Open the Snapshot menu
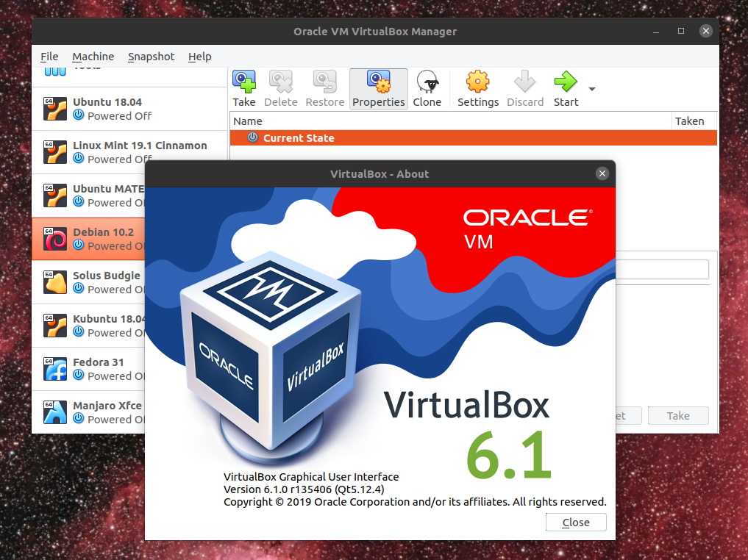This screenshot has width=748, height=560. [151, 56]
